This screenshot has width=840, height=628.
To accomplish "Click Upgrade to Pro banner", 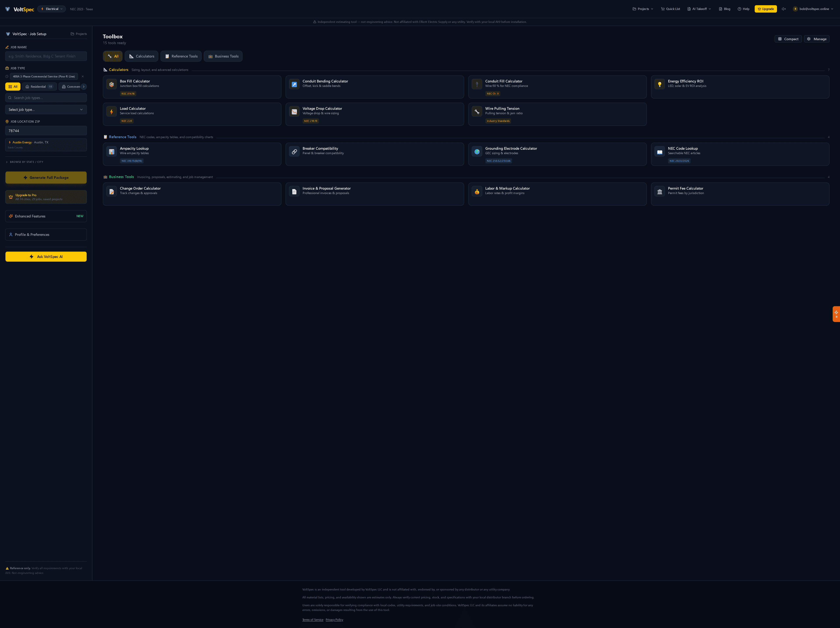I will (x=46, y=197).
